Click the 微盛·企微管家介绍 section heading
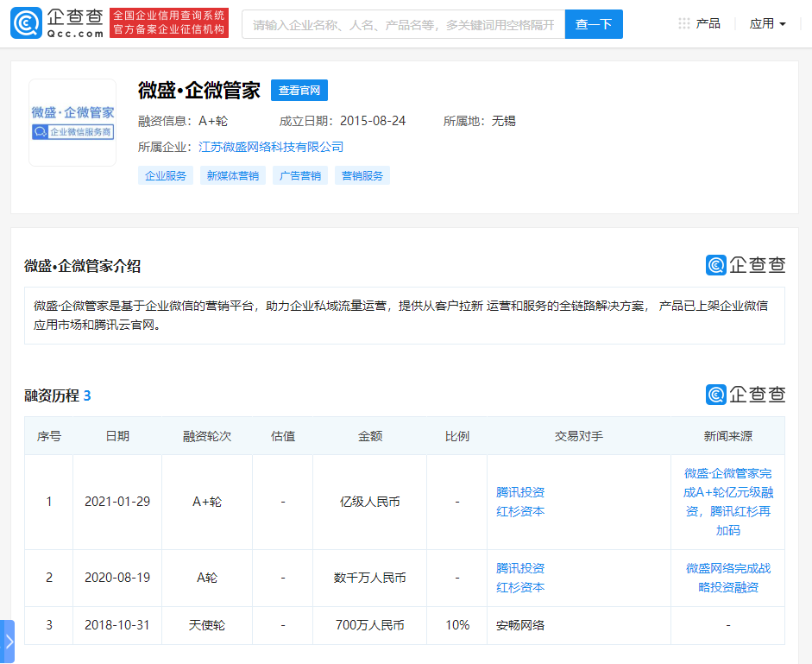 [82, 267]
